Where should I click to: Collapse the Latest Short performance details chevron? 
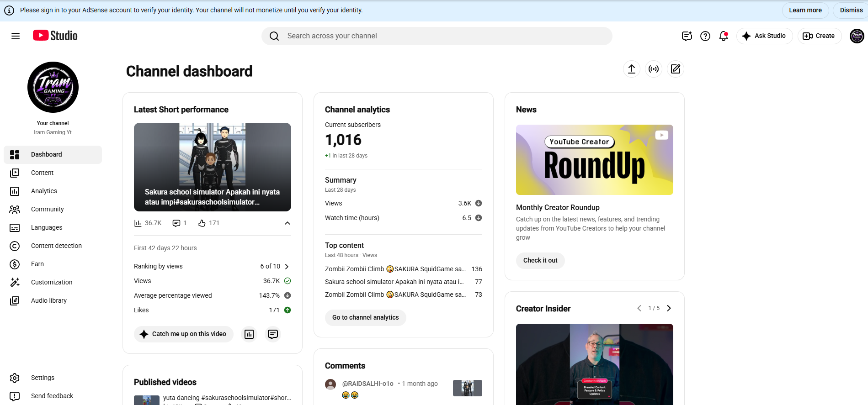[x=288, y=223]
